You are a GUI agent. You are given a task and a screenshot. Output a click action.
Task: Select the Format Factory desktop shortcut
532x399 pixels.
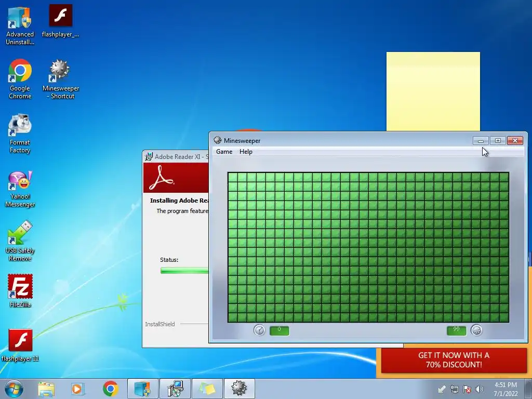20,134
